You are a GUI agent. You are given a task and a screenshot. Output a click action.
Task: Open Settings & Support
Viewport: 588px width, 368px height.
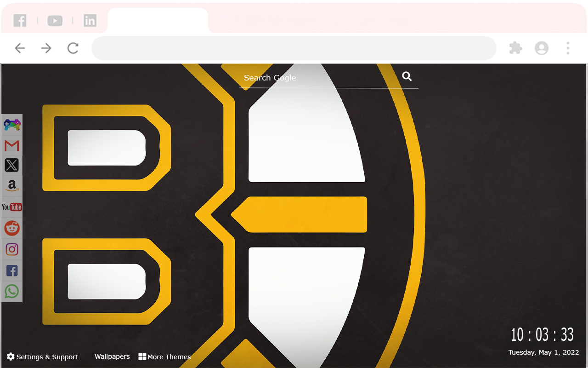42,356
